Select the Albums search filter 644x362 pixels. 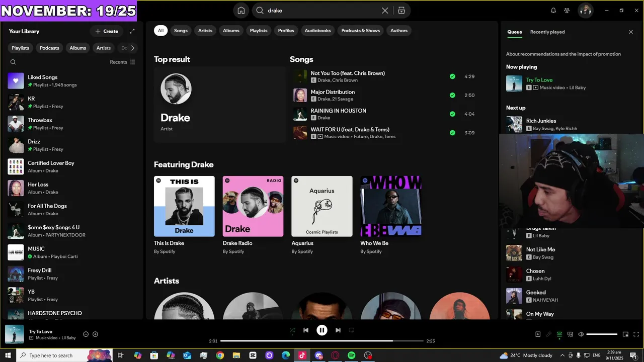tap(231, 31)
